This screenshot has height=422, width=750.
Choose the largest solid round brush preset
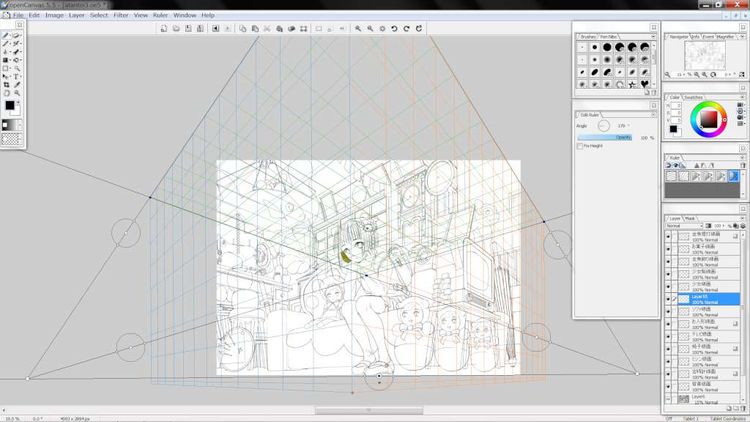click(607, 47)
